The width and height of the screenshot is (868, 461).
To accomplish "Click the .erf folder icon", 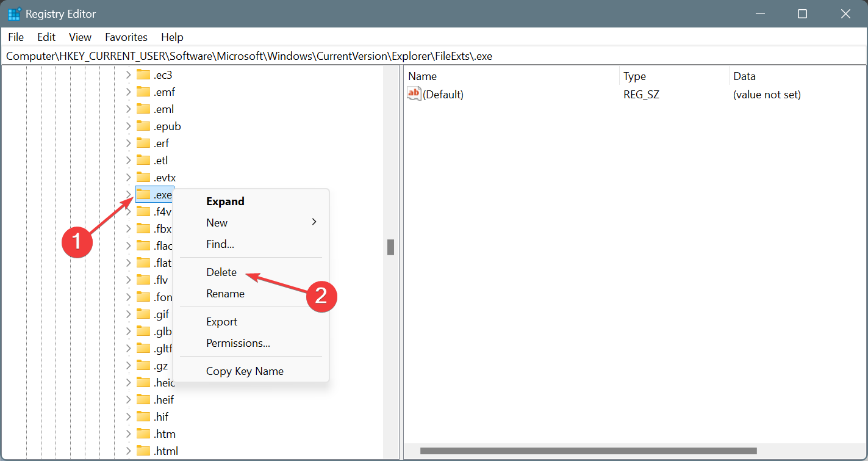I will 143,143.
